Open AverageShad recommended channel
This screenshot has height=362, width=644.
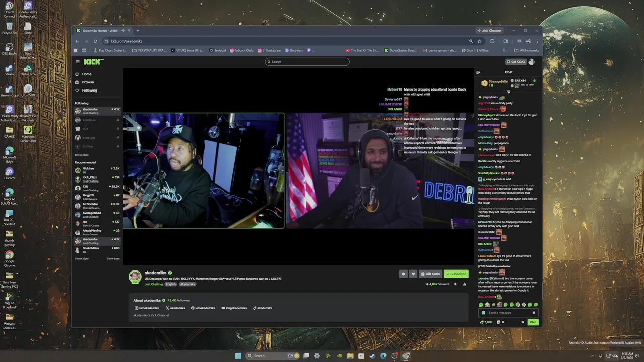pos(97,214)
